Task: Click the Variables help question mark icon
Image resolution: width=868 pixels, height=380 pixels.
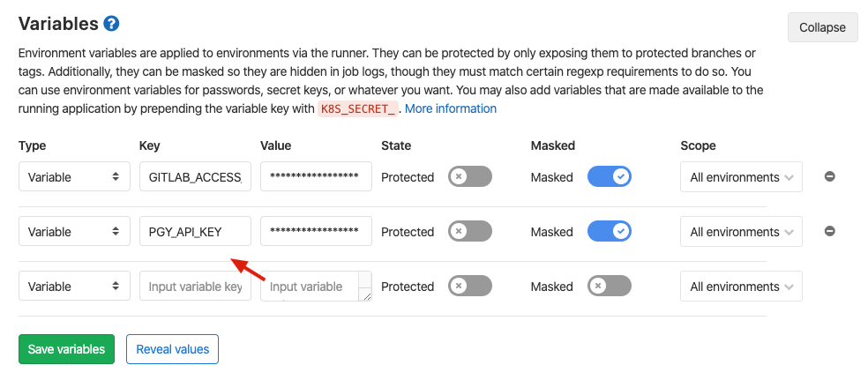Action: pyautogui.click(x=111, y=24)
